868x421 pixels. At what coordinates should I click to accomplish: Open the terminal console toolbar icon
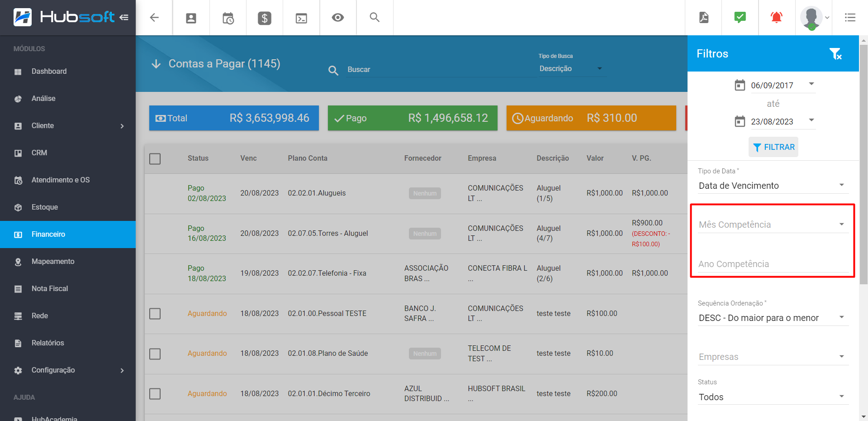coord(301,18)
